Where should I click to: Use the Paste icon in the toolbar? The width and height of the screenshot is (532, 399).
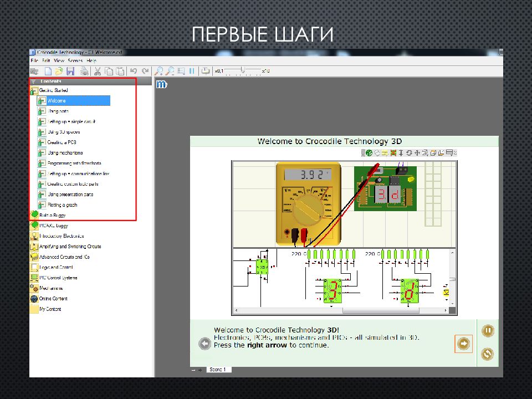(x=120, y=71)
